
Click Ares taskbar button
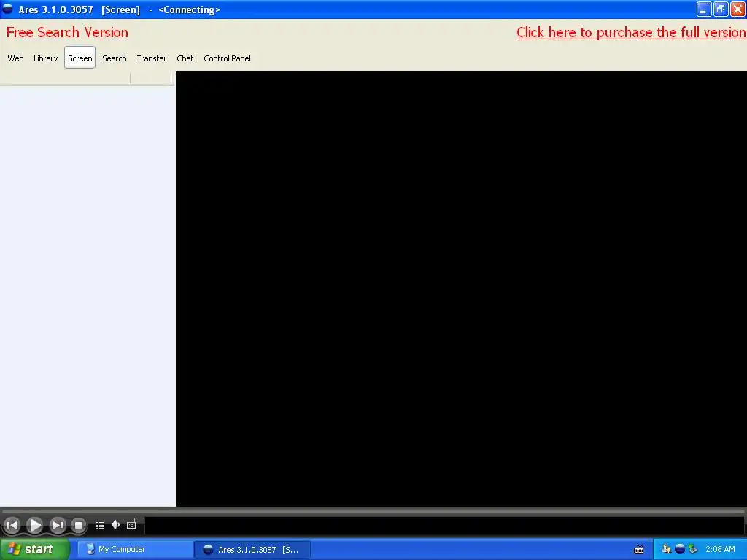pos(252,550)
